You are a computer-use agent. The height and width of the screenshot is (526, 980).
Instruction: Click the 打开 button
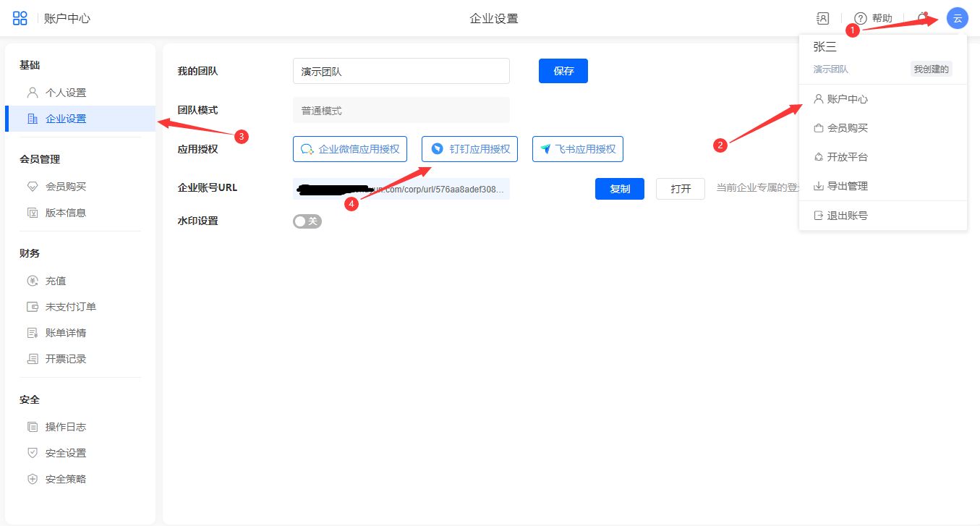pos(680,189)
